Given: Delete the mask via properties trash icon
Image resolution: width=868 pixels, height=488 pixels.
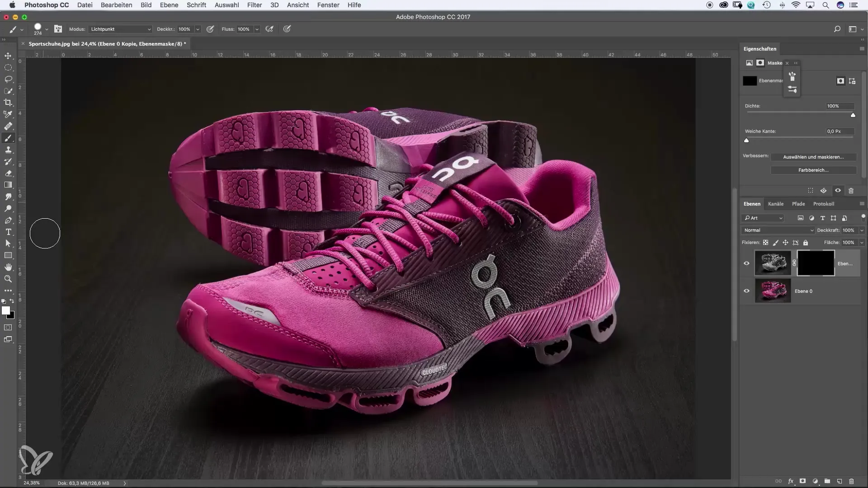Looking at the screenshot, I should click(851, 191).
